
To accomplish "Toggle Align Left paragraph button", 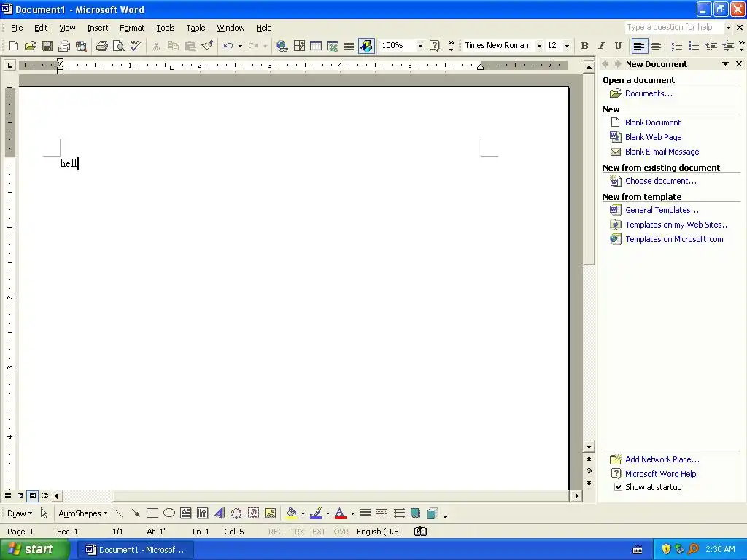I will (639, 46).
